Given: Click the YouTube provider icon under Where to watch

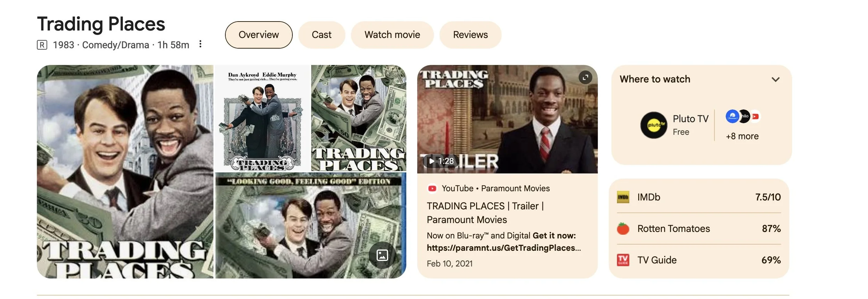Looking at the screenshot, I should click(755, 117).
